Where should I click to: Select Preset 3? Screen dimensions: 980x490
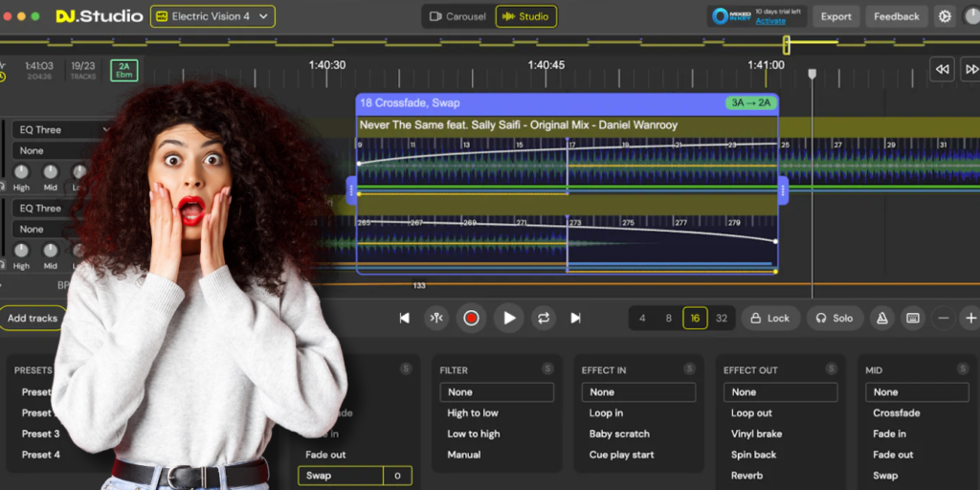click(x=40, y=434)
